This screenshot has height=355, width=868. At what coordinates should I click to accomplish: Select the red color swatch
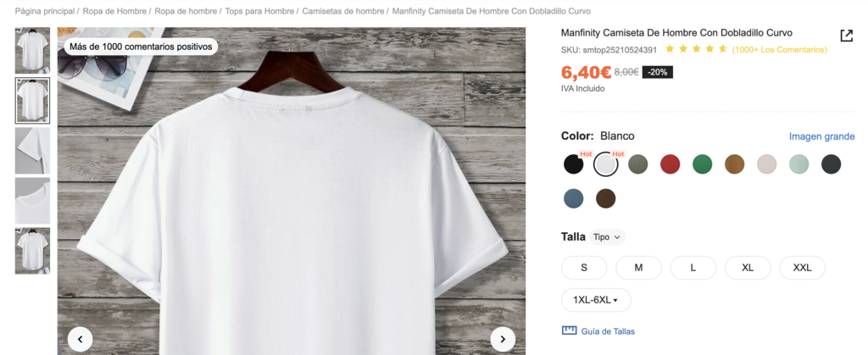670,164
